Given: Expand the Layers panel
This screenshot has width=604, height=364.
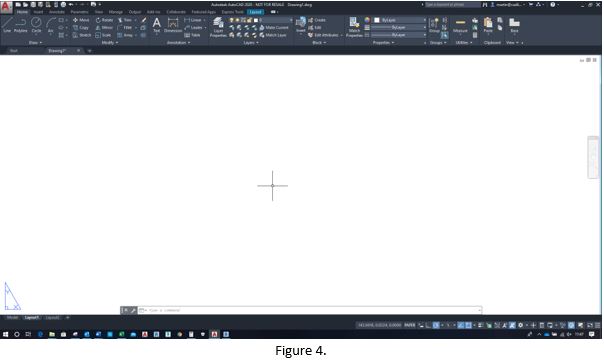Looking at the screenshot, I should (x=251, y=43).
